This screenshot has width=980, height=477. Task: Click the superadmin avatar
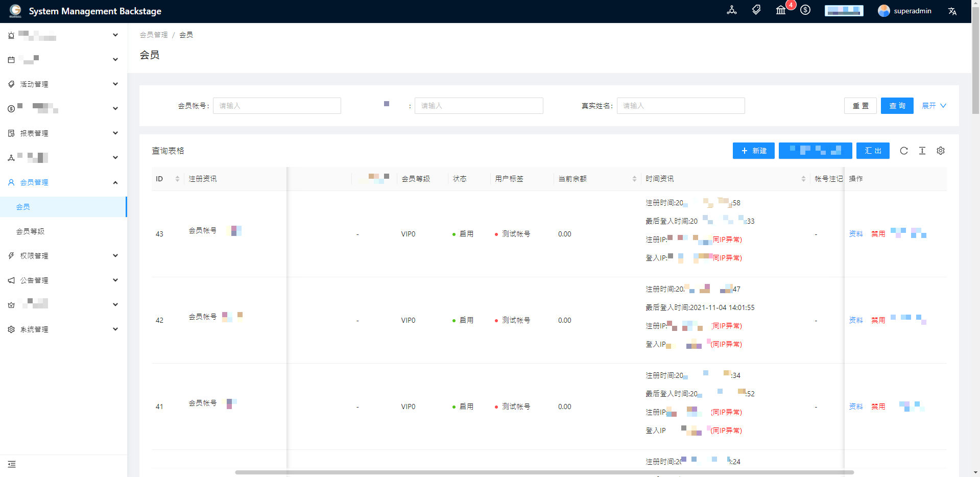click(x=883, y=11)
